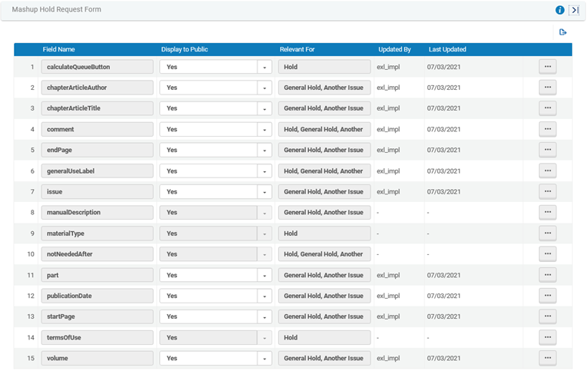Open row actions for generalUseLabel
Image resolution: width=588 pixels, height=371 pixels.
point(547,171)
